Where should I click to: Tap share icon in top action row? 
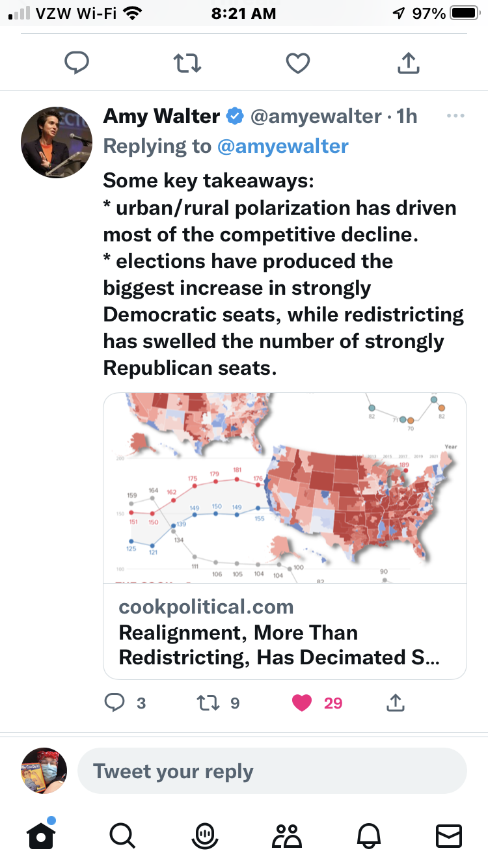point(408,62)
